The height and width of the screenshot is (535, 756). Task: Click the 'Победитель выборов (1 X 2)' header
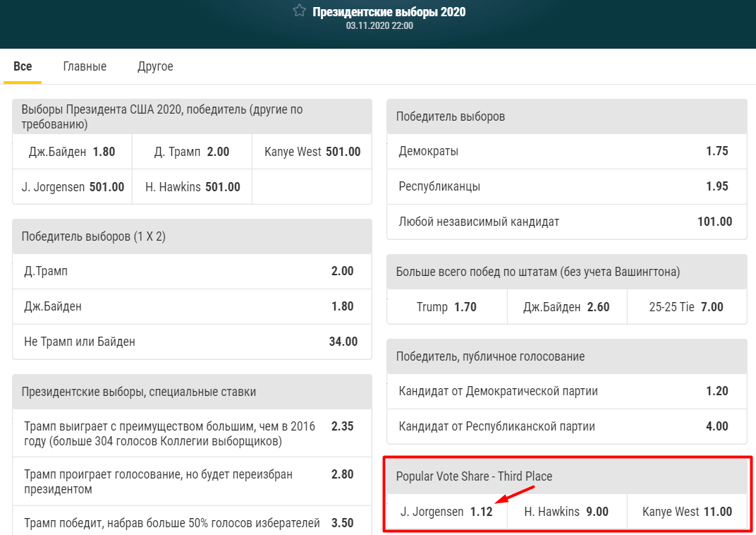click(x=192, y=236)
